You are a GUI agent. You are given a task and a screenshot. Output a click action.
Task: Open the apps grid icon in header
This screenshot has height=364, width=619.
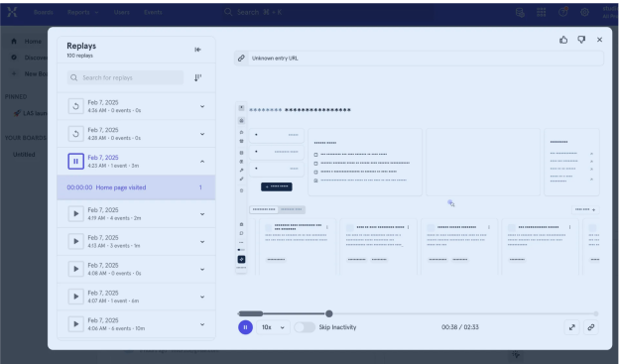pyautogui.click(x=542, y=13)
